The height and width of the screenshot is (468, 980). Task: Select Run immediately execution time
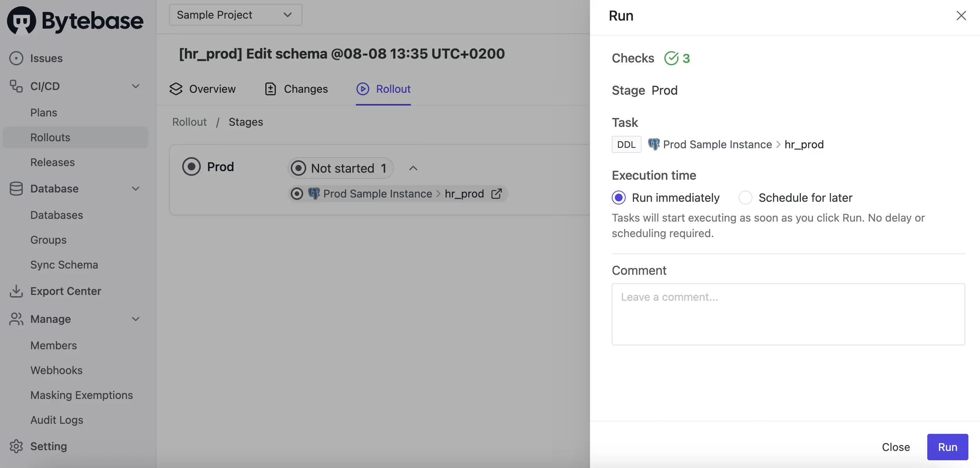coord(619,198)
